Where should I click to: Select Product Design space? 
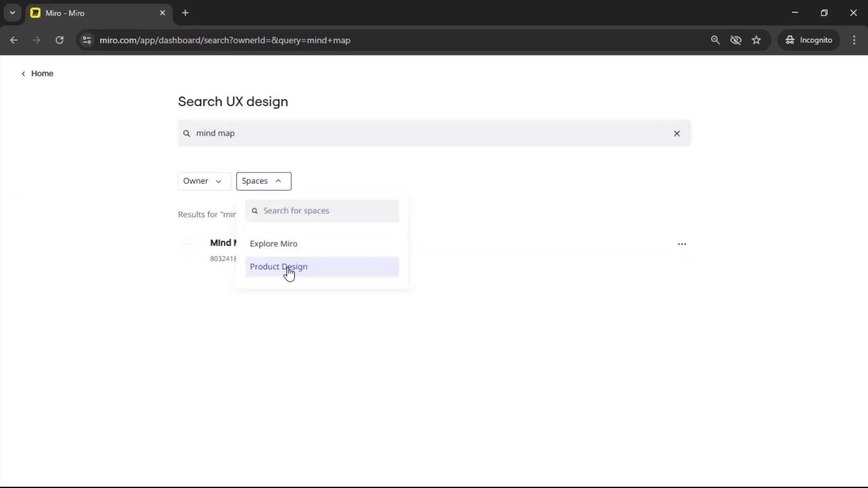tap(322, 267)
